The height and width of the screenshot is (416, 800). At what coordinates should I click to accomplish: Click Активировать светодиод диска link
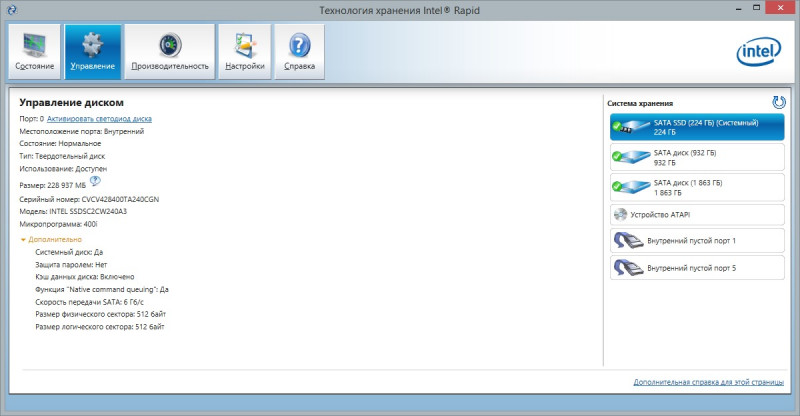(99, 118)
